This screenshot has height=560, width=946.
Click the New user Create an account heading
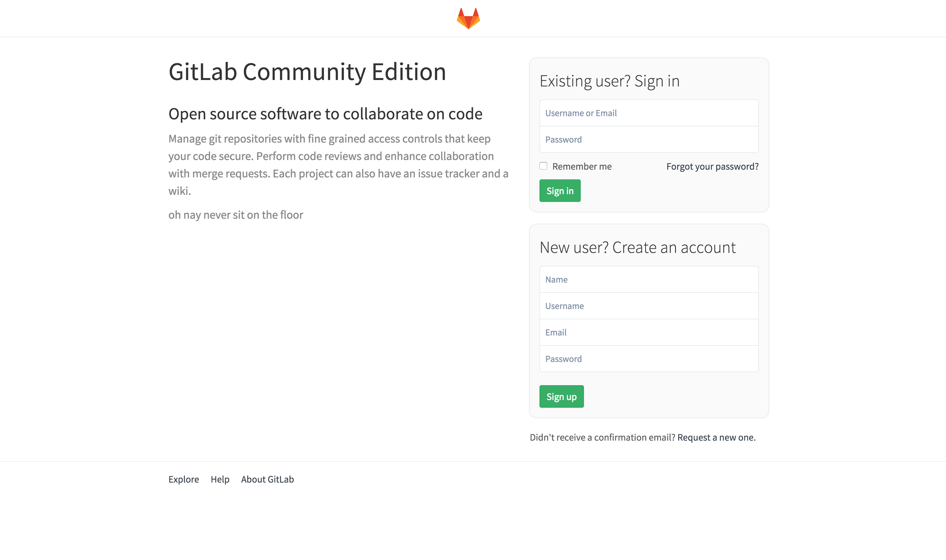click(638, 247)
